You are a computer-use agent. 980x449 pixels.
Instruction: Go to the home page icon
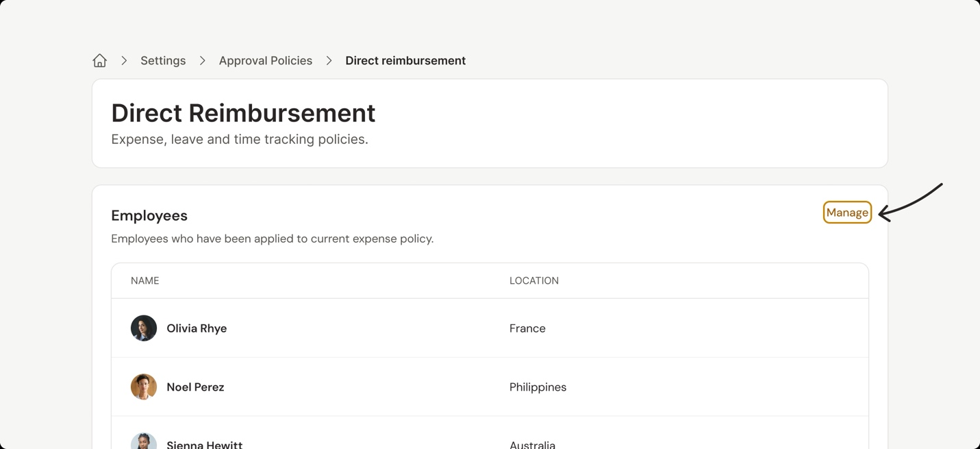pos(99,60)
